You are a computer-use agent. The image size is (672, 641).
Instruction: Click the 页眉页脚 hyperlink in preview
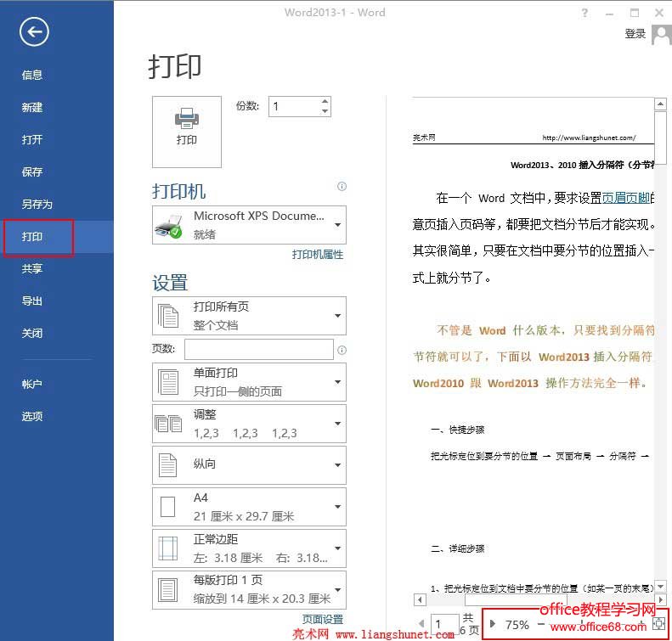[626, 198]
